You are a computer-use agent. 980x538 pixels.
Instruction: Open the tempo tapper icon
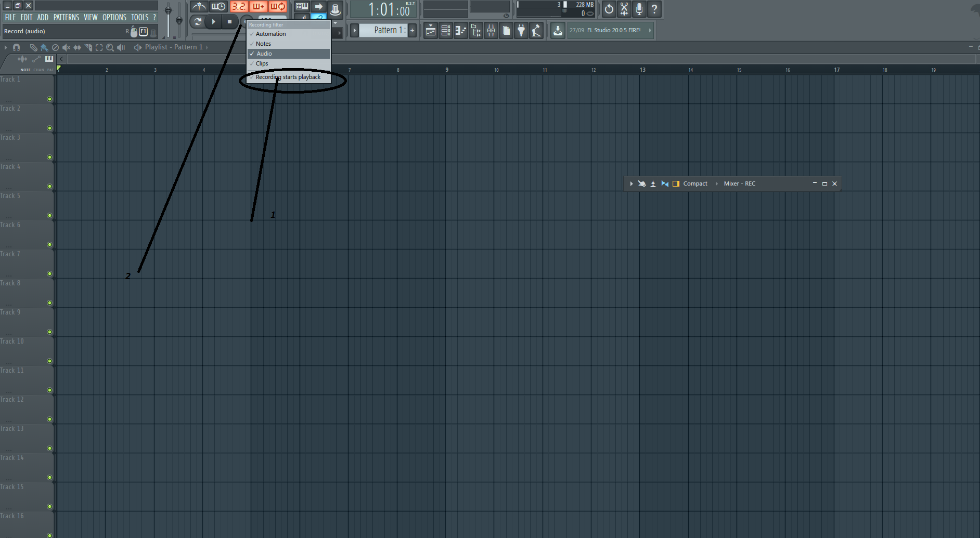coord(536,31)
